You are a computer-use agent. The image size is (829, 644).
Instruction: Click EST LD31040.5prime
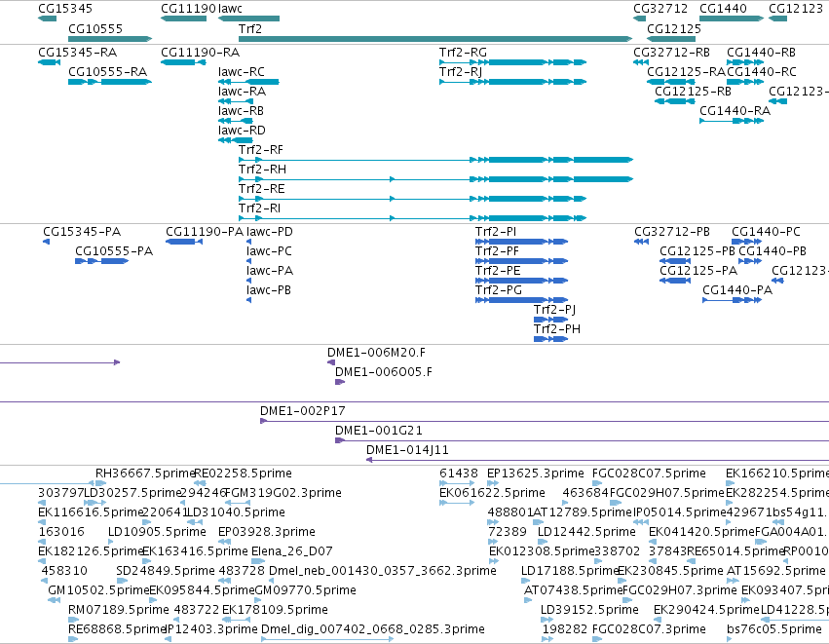[195, 522]
